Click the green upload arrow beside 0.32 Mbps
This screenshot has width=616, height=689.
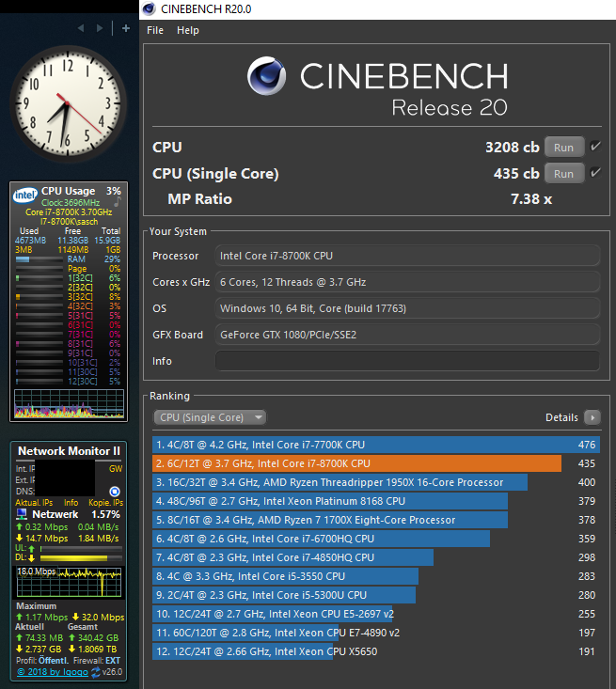tap(20, 526)
